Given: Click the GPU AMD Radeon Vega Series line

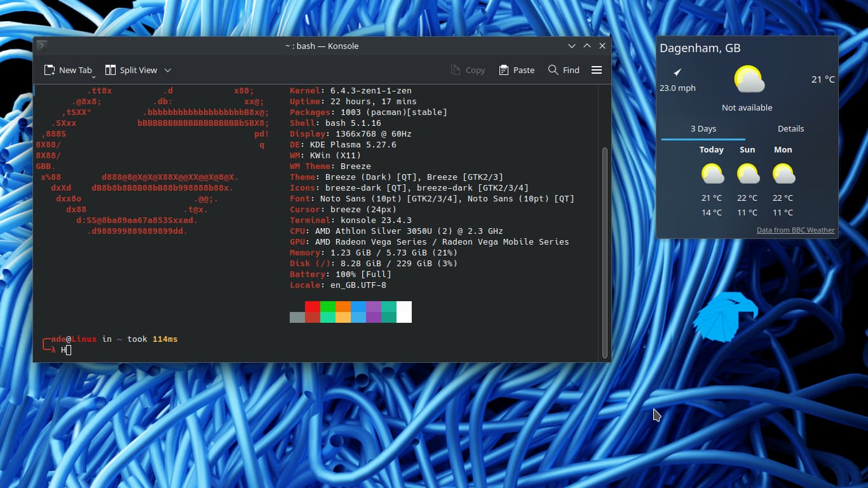Looking at the screenshot, I should tap(430, 242).
